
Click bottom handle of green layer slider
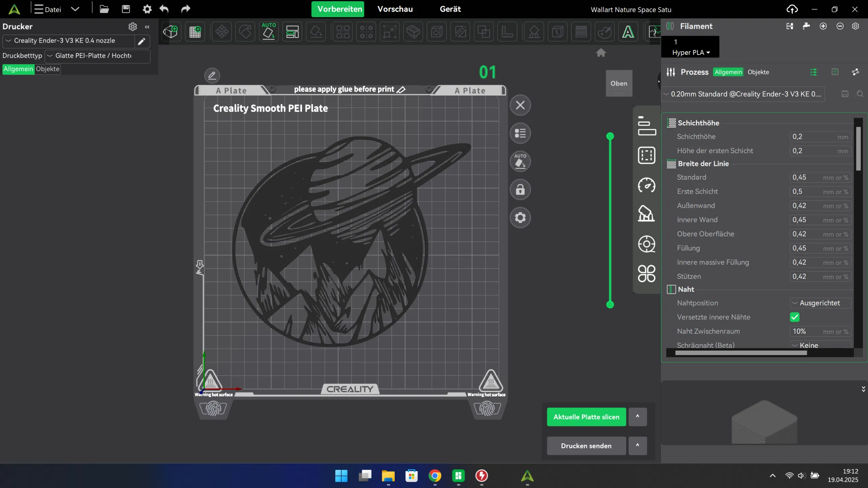pyautogui.click(x=610, y=305)
